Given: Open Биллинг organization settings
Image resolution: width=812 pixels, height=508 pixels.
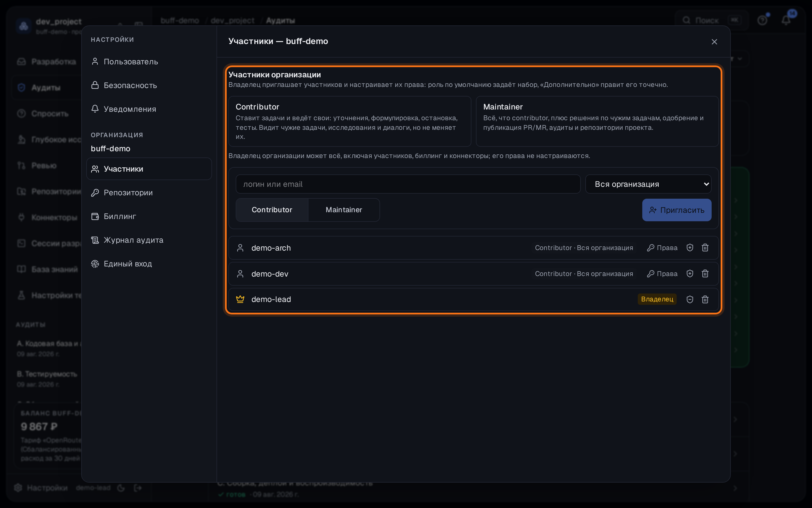Looking at the screenshot, I should (x=149, y=216).
